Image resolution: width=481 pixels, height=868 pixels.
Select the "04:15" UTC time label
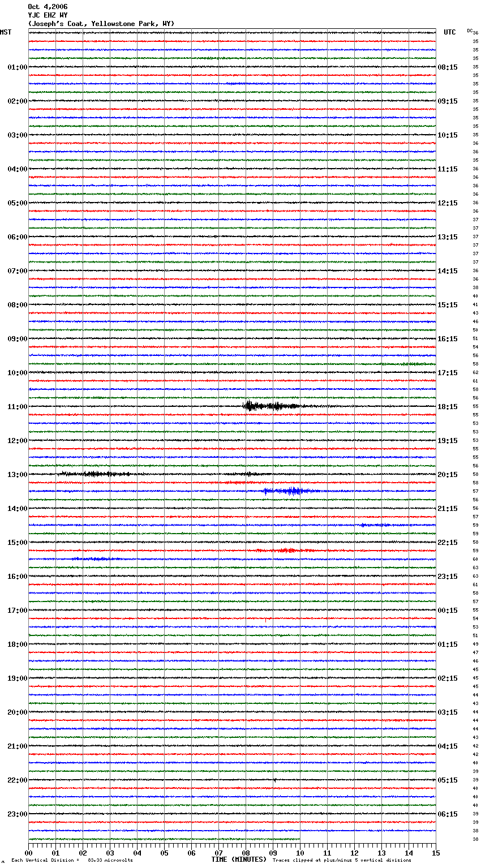pos(448,746)
